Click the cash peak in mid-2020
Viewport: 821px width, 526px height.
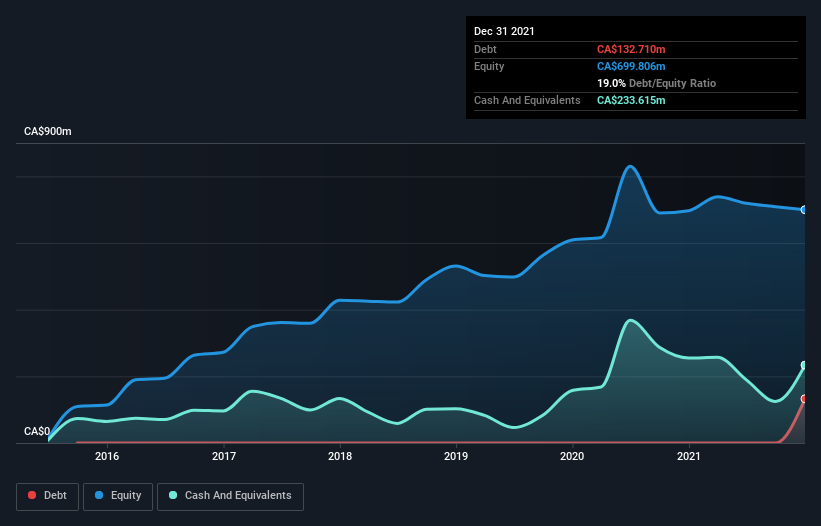tap(630, 320)
